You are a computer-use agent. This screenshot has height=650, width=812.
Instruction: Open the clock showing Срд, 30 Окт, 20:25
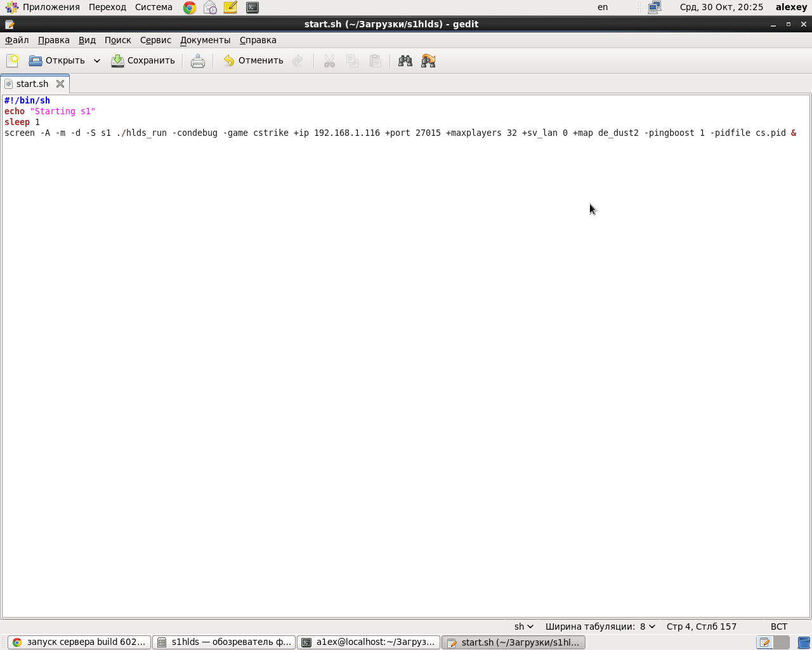(721, 7)
